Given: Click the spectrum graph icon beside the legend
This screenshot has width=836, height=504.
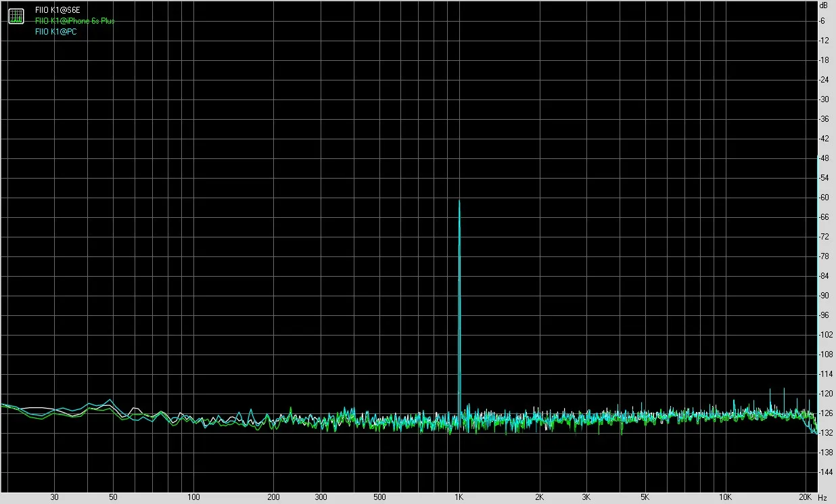Looking at the screenshot, I should tap(16, 16).
